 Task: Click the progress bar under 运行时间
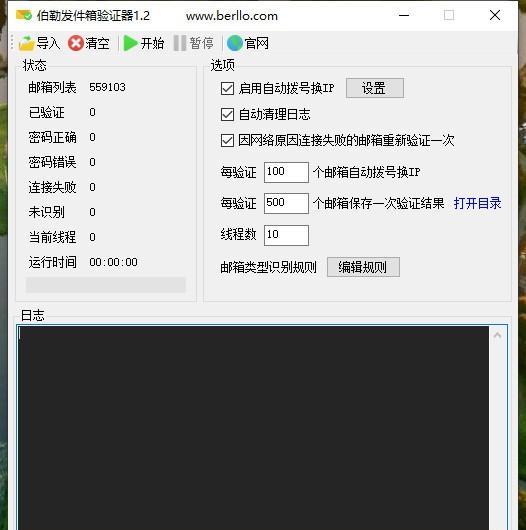pyautogui.click(x=105, y=285)
